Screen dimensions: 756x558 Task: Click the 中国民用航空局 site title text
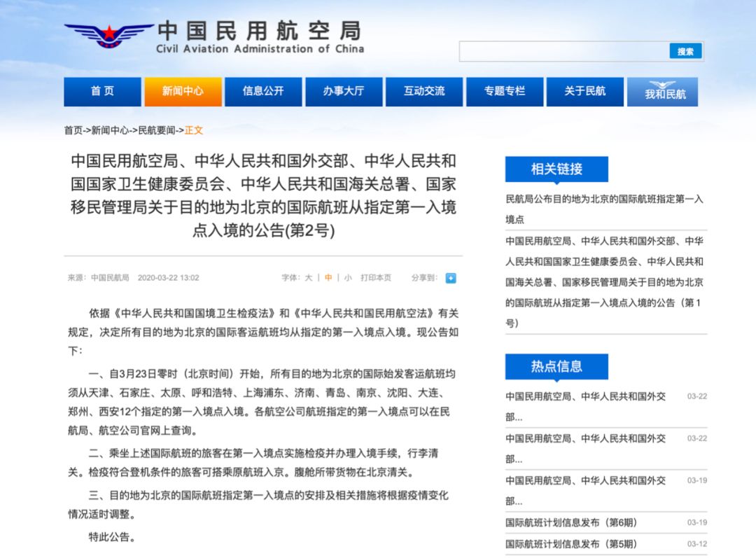(260, 30)
